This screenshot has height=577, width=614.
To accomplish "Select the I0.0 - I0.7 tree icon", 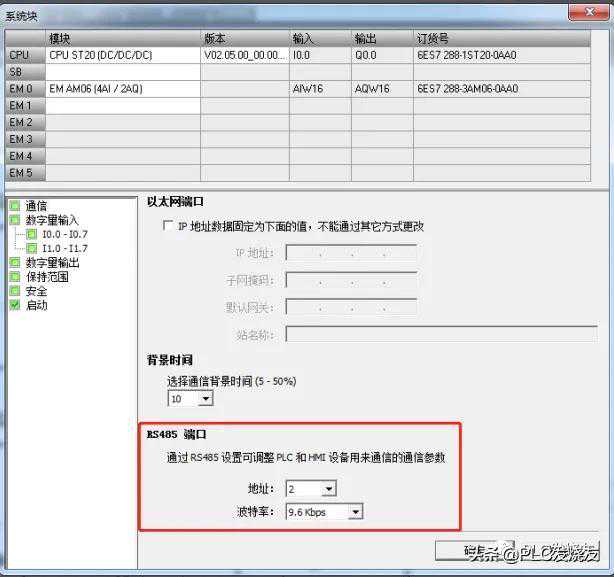I will click(32, 234).
